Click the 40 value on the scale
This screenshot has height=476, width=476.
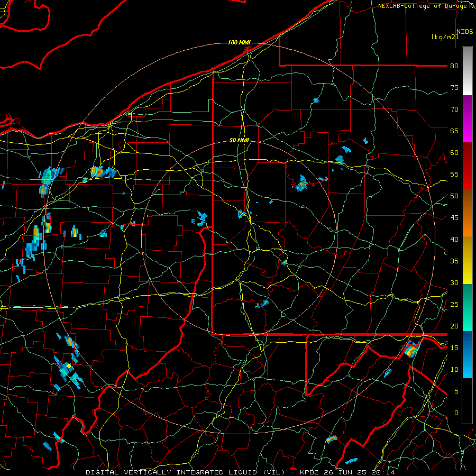coord(454,240)
